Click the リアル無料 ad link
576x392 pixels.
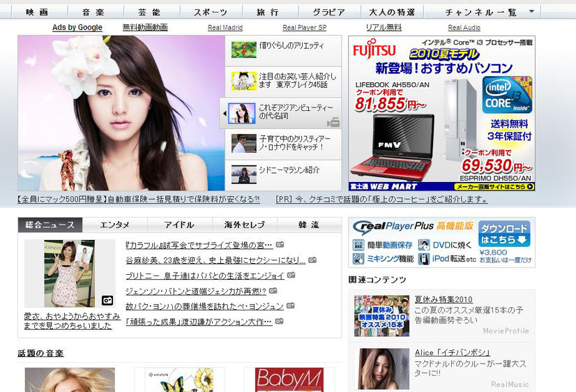384,27
